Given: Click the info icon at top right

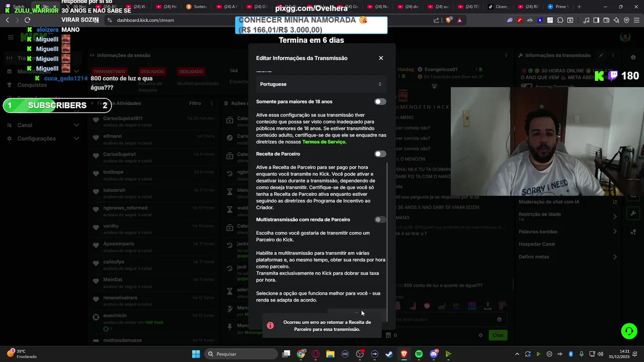Looking at the screenshot, I should pos(633,58).
